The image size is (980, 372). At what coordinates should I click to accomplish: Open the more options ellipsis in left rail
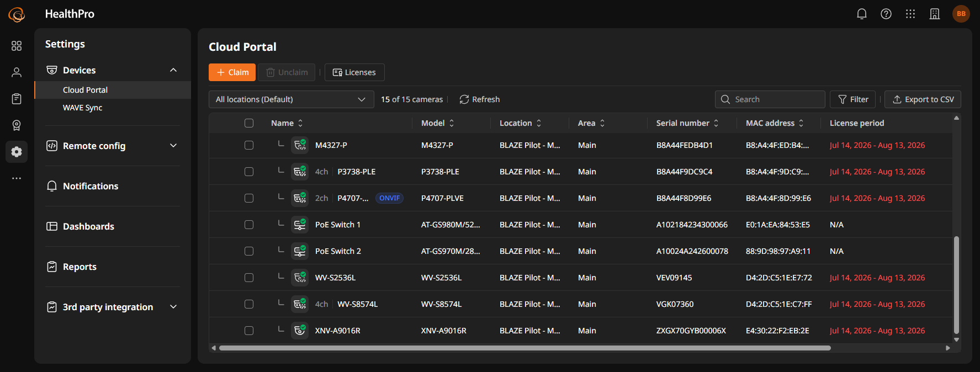pos(17,178)
